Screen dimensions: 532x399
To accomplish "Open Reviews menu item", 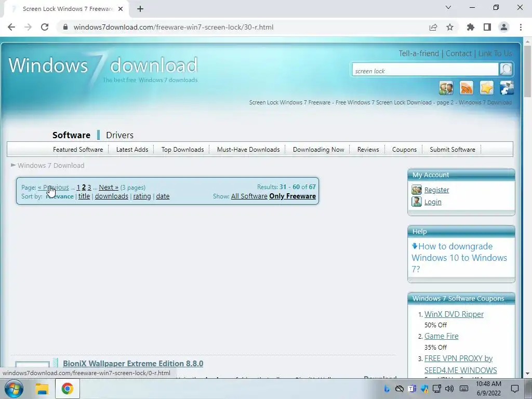I will point(368,150).
